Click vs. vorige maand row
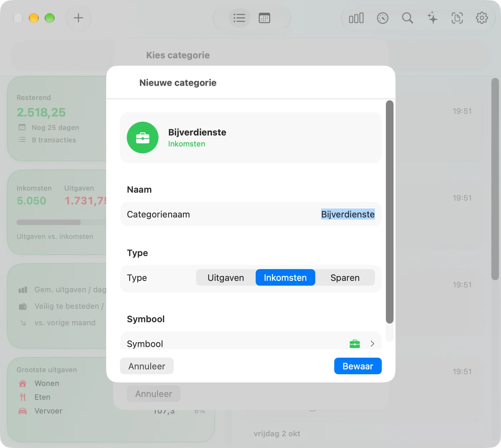501x448 pixels. click(57, 323)
